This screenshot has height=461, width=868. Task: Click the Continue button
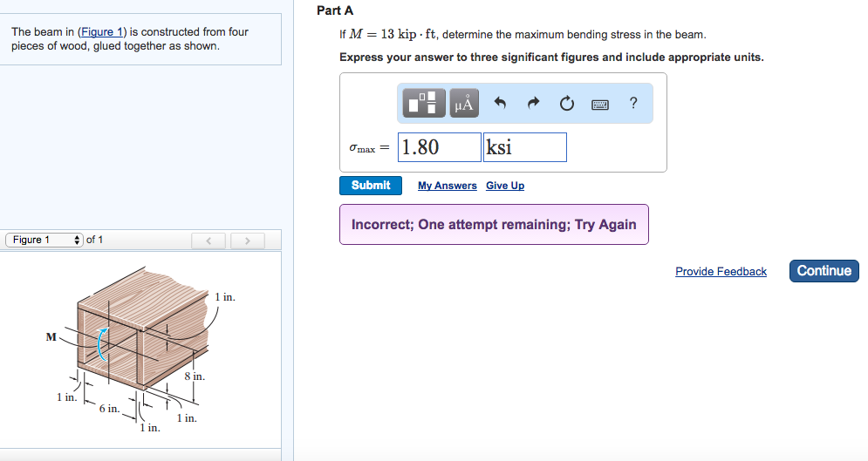tap(824, 271)
